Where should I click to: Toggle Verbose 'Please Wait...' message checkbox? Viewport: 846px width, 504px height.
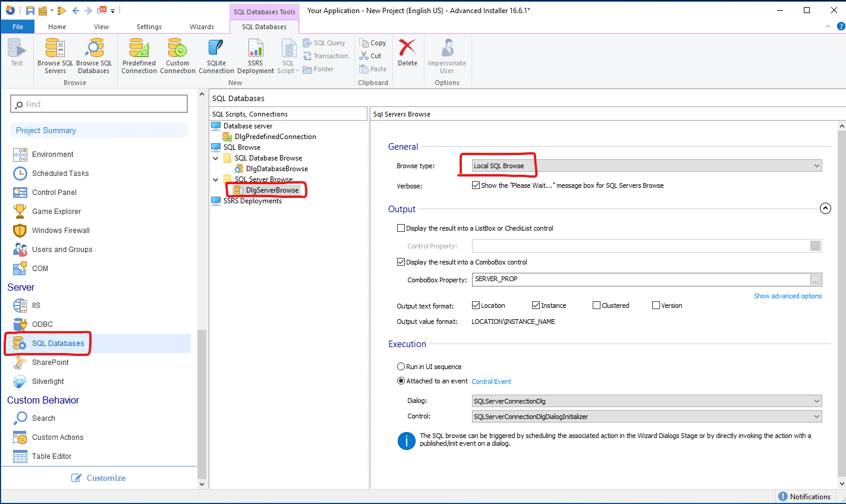point(476,185)
